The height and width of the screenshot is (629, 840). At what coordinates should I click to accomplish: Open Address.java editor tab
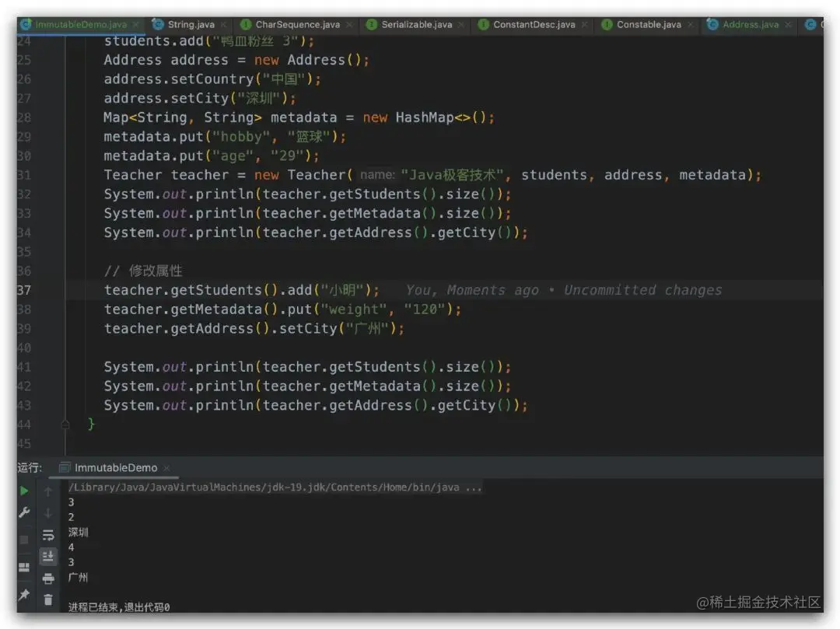click(x=750, y=25)
